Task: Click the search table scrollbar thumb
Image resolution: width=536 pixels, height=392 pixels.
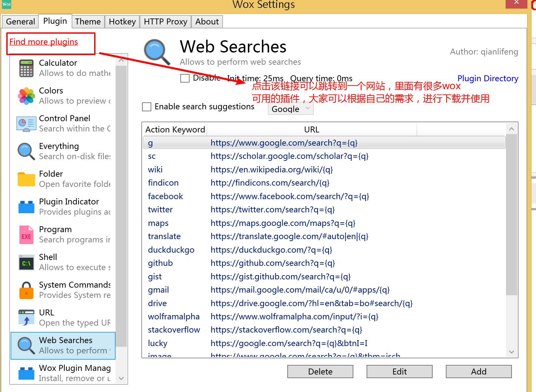Action: (x=512, y=215)
